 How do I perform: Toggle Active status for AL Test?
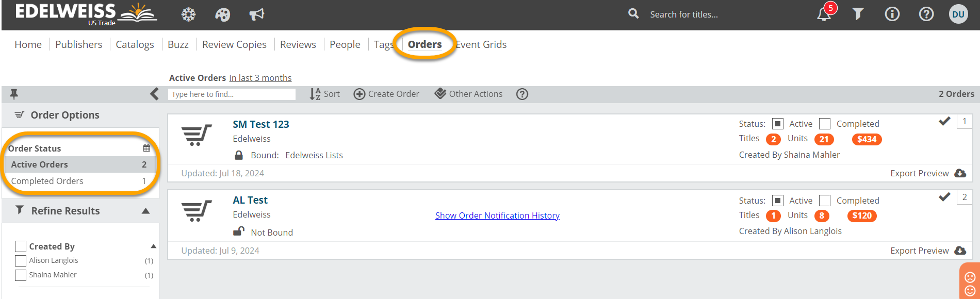[x=778, y=201]
